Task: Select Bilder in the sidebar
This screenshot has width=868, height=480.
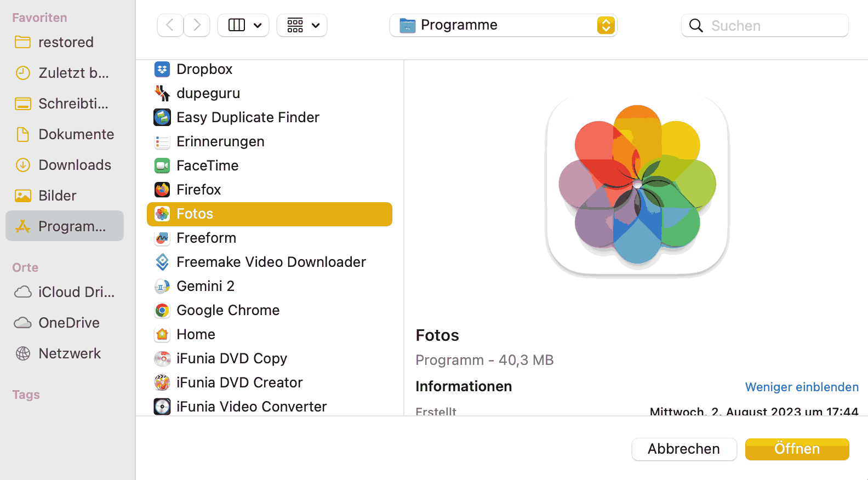Action: [x=65, y=196]
